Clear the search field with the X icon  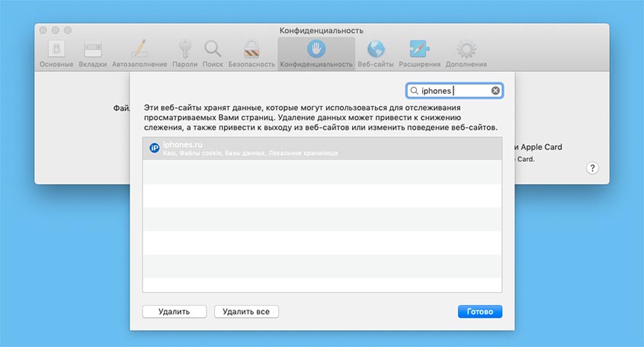(x=495, y=91)
